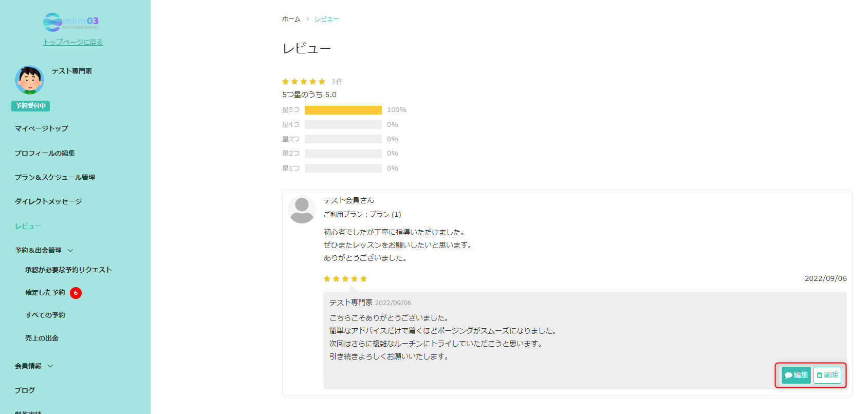The image size is (868, 414).
Task: Open the speech bubble edit icon on 編集
Action: pos(788,375)
